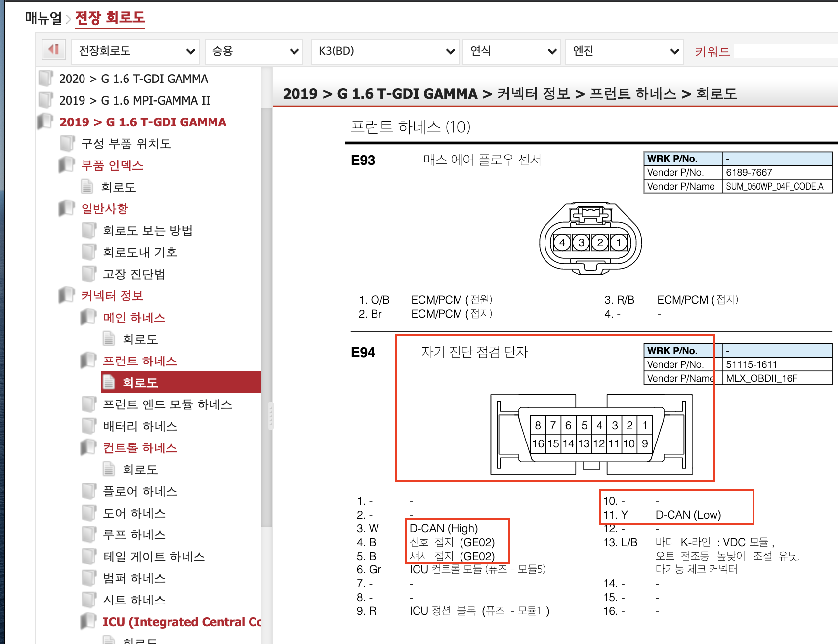Open 회로도내 기호 page

140,252
